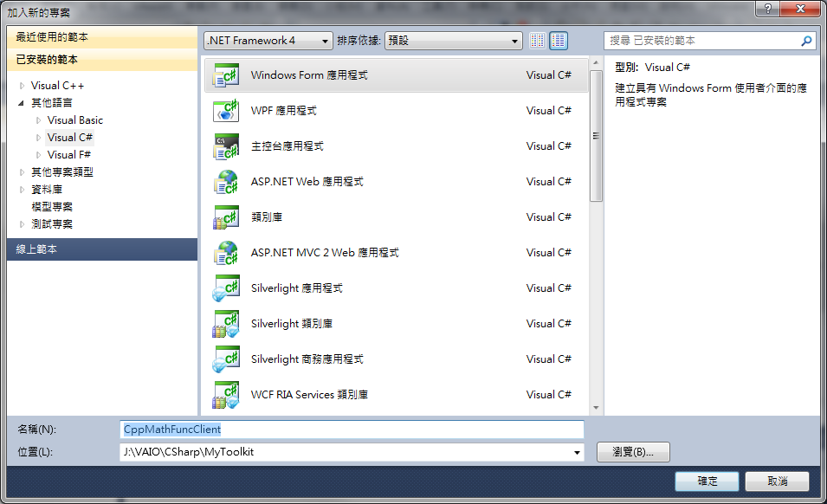
Task: Select the "Silverlight 類別庫" row text
Action: point(292,324)
